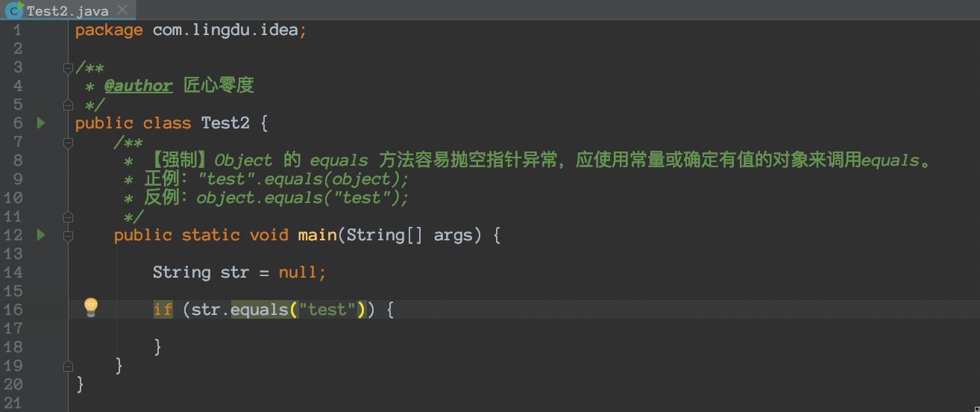Viewport: 980px width, 412px height.
Task: Close the Test2.java editor tab
Action: pos(122,10)
